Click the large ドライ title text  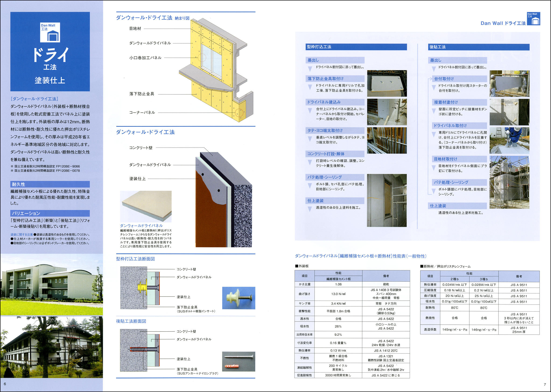coord(50,55)
